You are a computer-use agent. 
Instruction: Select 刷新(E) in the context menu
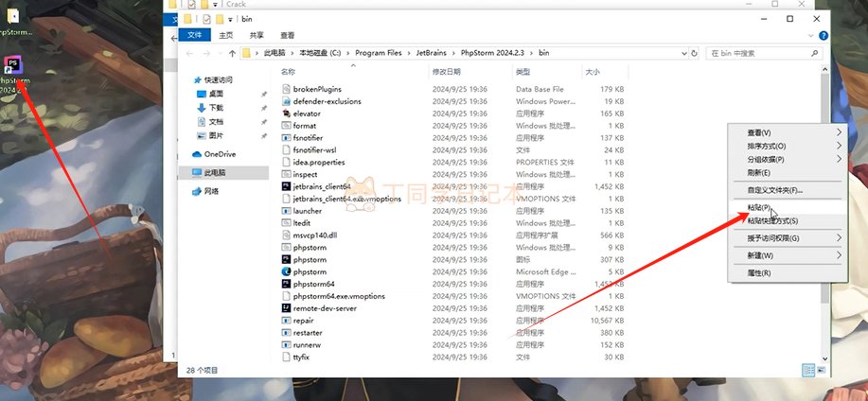788,172
